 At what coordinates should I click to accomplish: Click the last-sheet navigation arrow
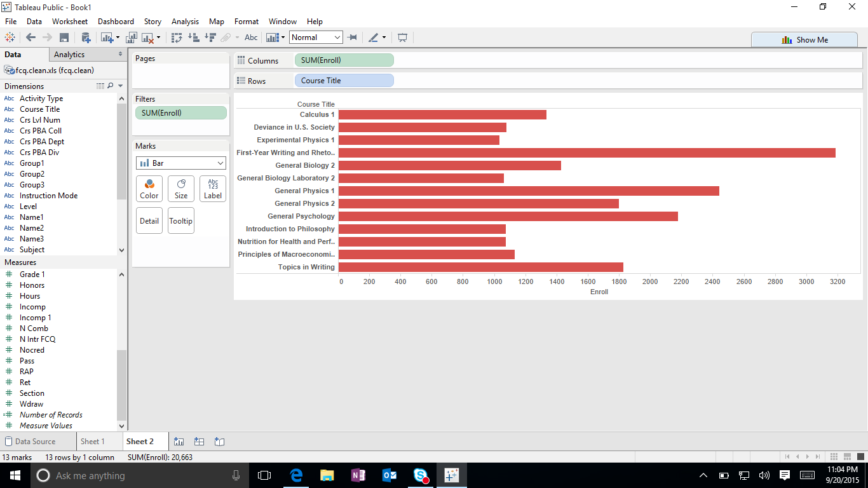818,456
